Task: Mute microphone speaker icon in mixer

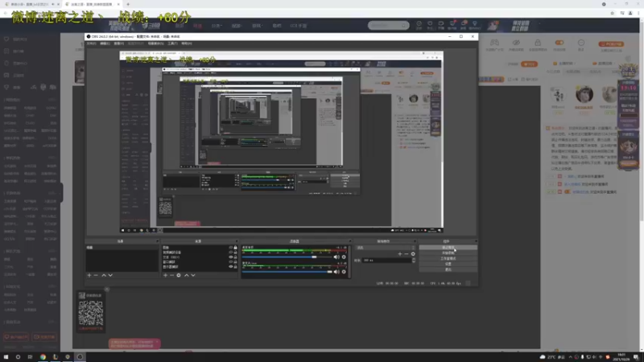Action: click(336, 272)
